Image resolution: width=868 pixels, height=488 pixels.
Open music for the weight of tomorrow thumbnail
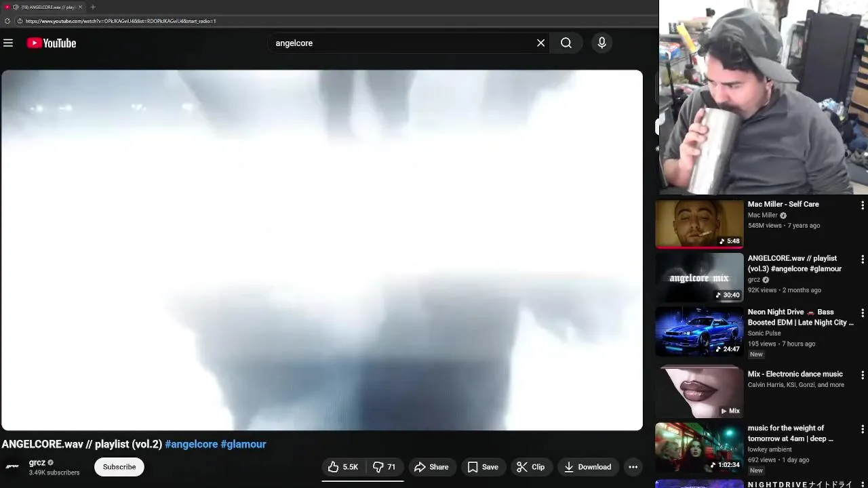[699, 447]
